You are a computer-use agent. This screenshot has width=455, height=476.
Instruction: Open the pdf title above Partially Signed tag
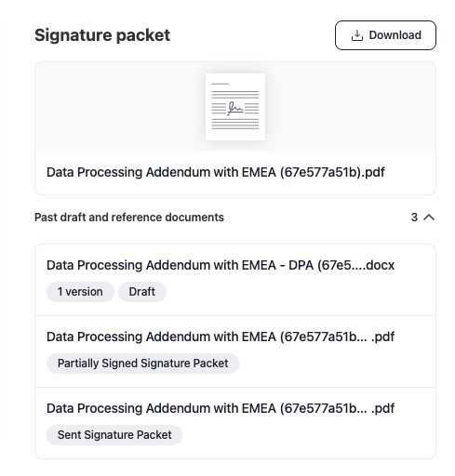(221, 337)
